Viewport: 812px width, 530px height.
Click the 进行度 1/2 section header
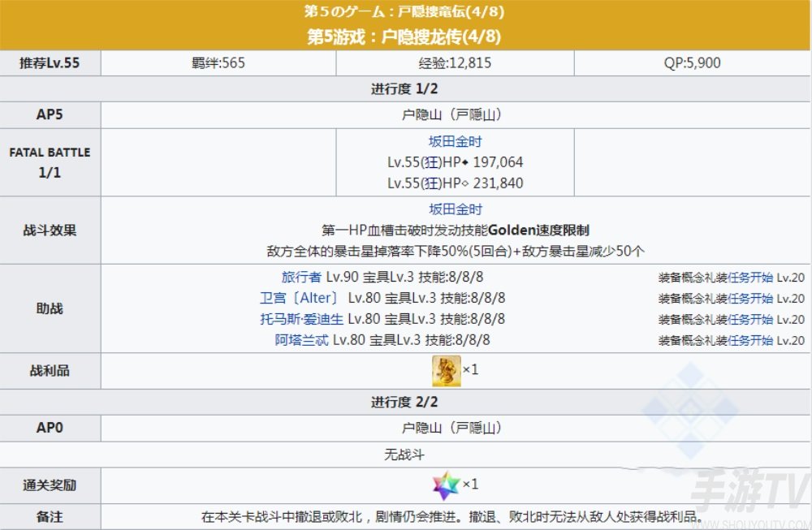(x=405, y=89)
